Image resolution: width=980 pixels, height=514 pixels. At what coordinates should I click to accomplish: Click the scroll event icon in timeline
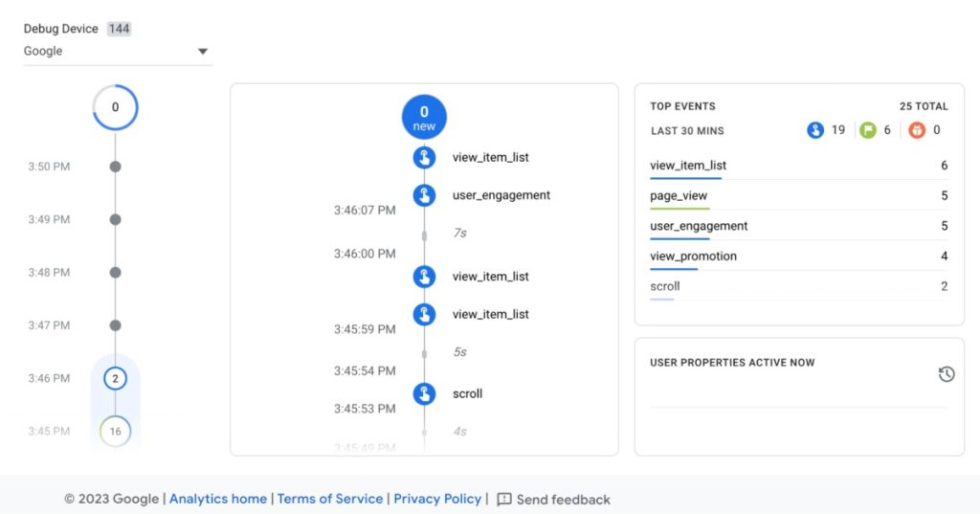tap(424, 393)
